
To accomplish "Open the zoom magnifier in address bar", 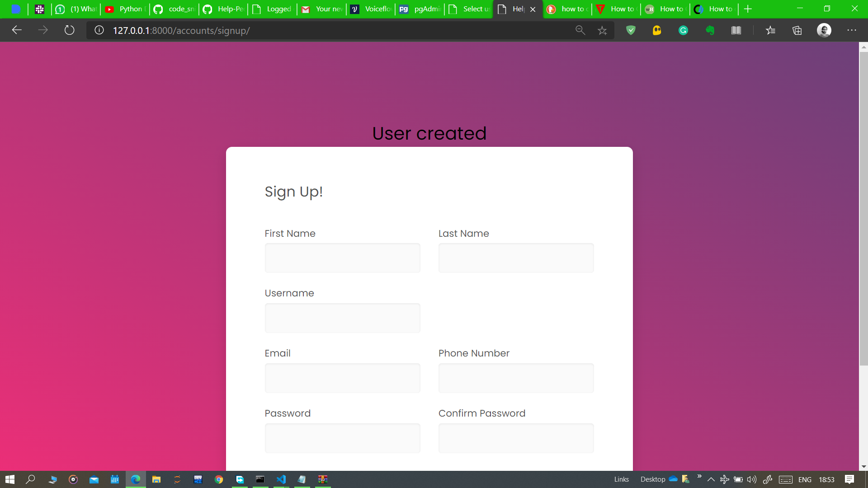I will pyautogui.click(x=580, y=30).
